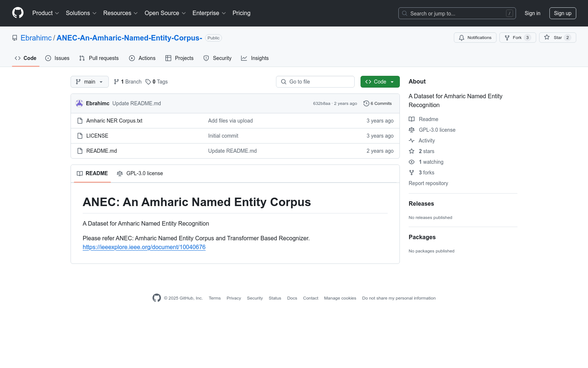Image resolution: width=588 pixels, height=368 pixels.
Task: Click the GitHub logo in the header
Action: click(18, 13)
